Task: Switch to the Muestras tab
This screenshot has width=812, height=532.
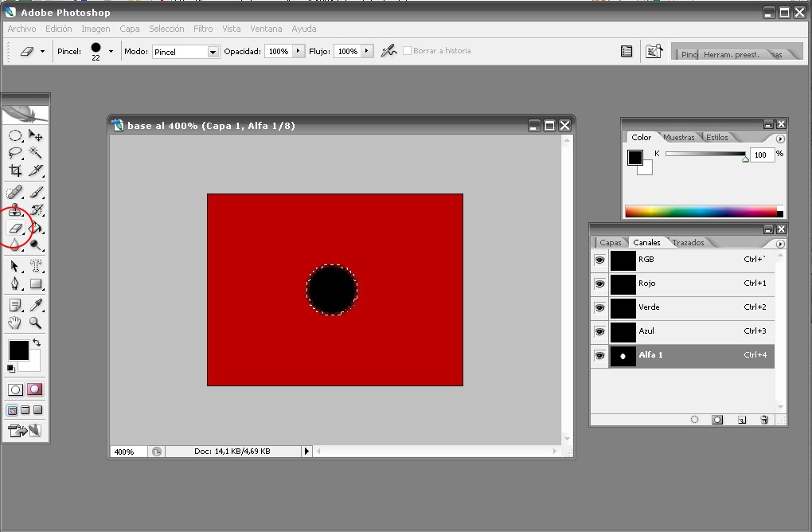Action: (x=679, y=137)
